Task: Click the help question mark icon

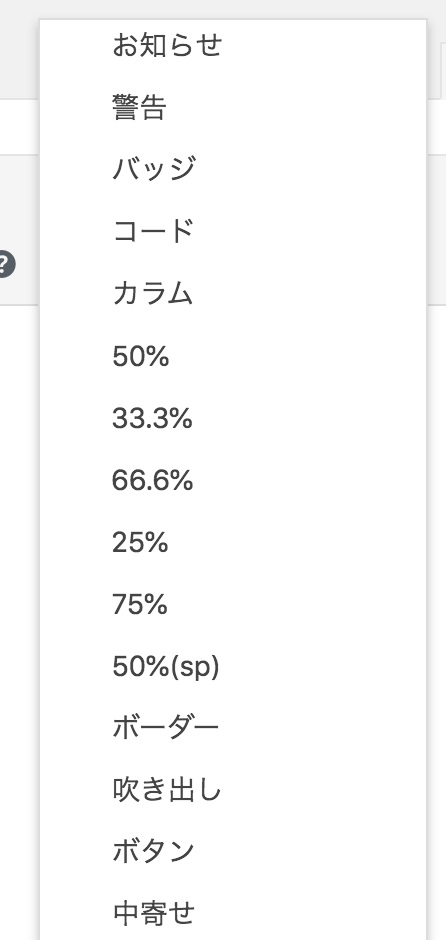Action: click(5, 265)
